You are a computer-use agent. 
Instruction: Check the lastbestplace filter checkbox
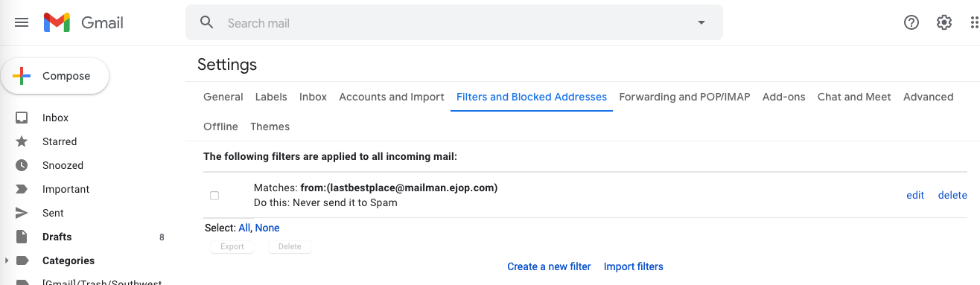pos(214,196)
